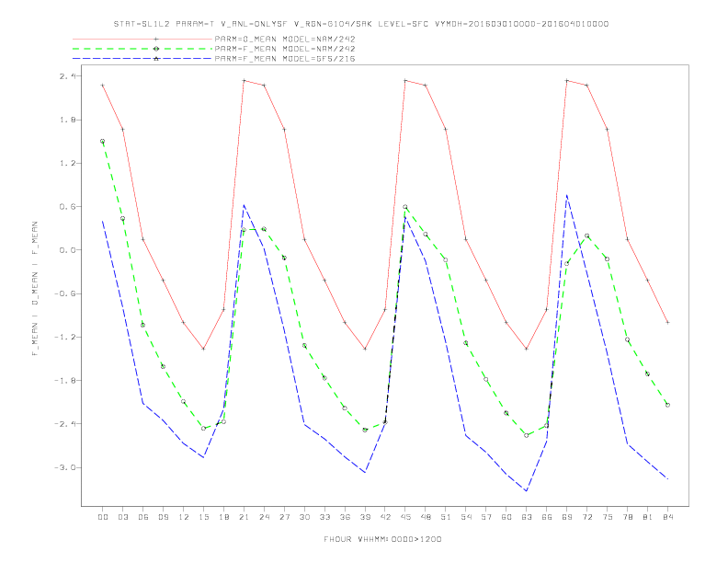
Task: Click y-axis tick value 2.4
Action: click(x=67, y=75)
